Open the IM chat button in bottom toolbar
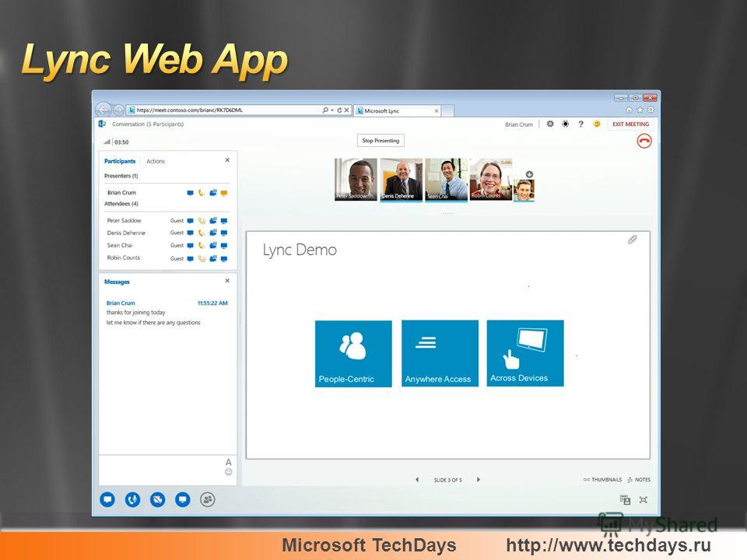The width and height of the screenshot is (747, 560). pos(107,499)
